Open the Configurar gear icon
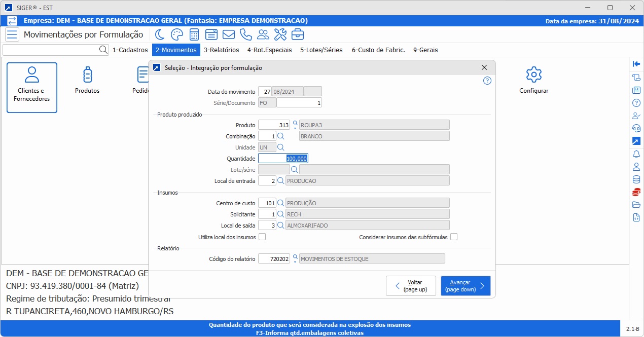Image resolution: width=644 pixels, height=337 pixels. point(533,74)
